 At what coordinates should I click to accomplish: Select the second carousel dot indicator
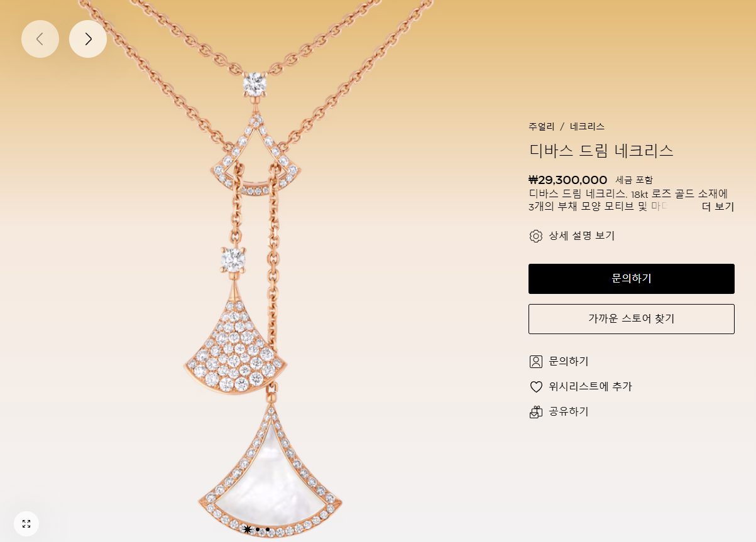pos(258,529)
